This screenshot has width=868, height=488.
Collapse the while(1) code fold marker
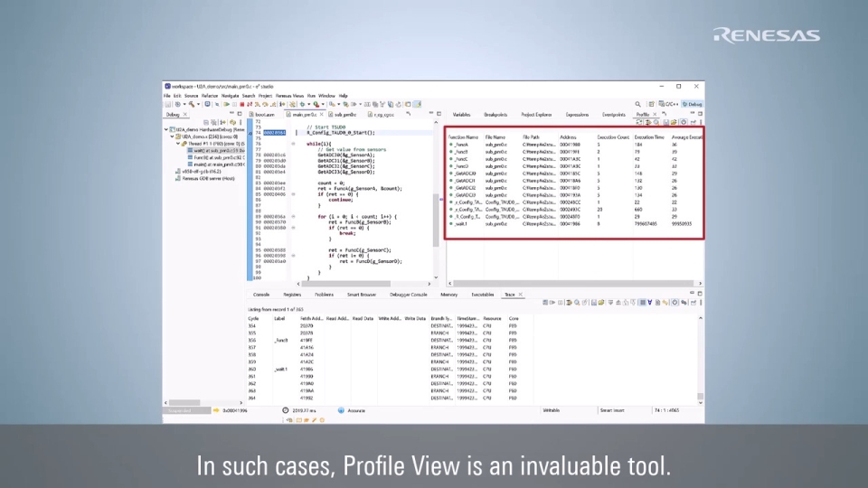point(293,144)
